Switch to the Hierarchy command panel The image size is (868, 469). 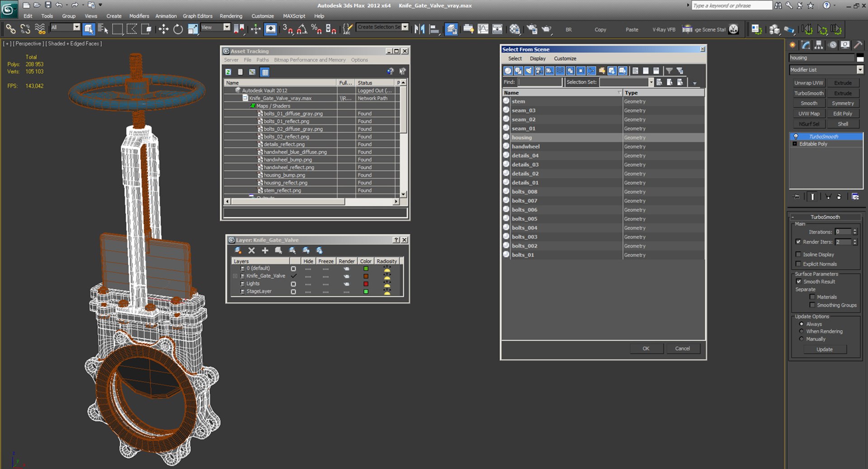pos(819,45)
